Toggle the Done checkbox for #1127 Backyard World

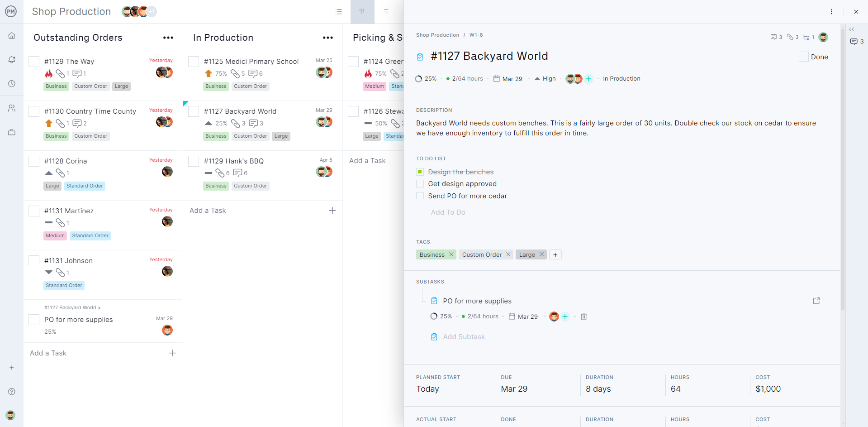[804, 57]
